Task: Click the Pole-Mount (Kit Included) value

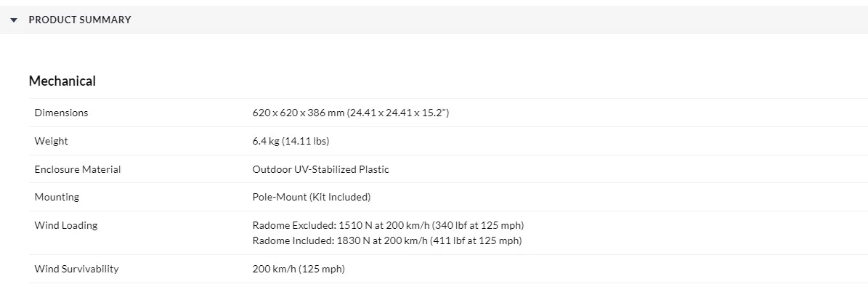Action: [311, 197]
